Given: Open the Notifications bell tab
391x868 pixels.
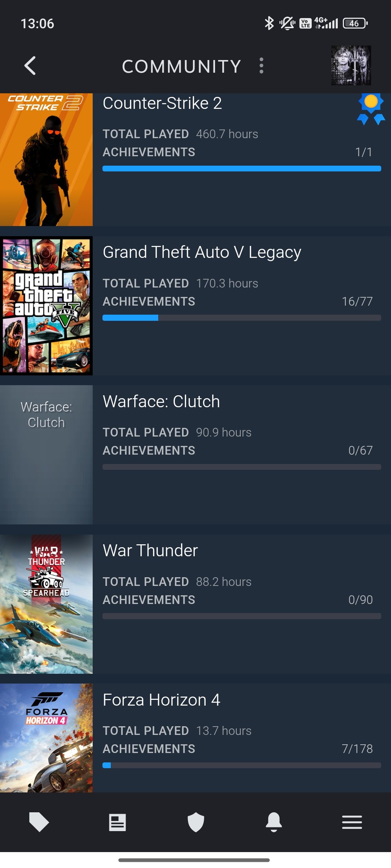Looking at the screenshot, I should pyautogui.click(x=274, y=822).
